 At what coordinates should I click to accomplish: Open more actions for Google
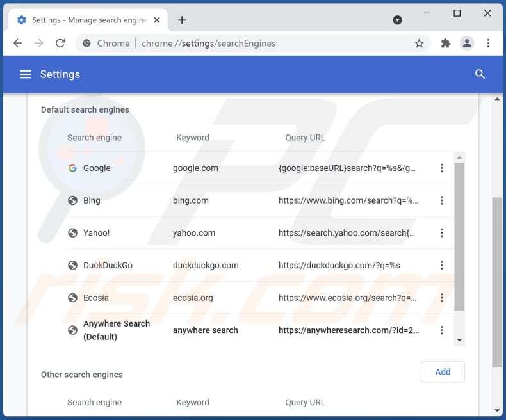point(442,168)
